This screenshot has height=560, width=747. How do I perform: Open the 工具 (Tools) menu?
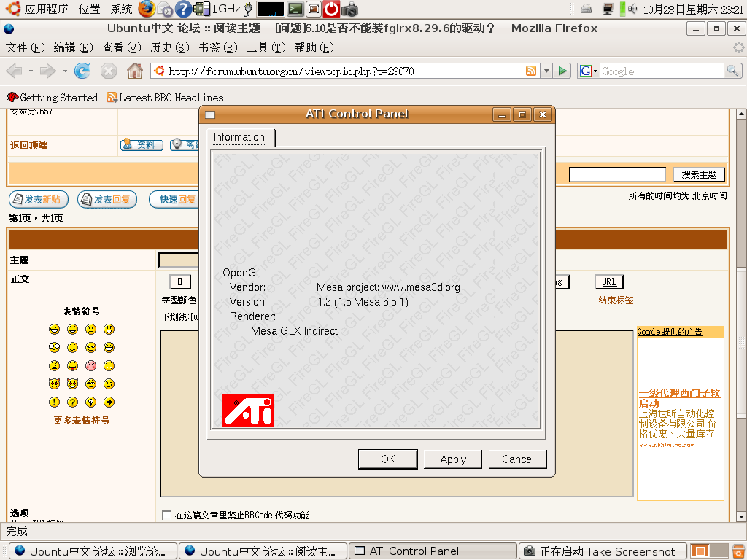pos(266,47)
